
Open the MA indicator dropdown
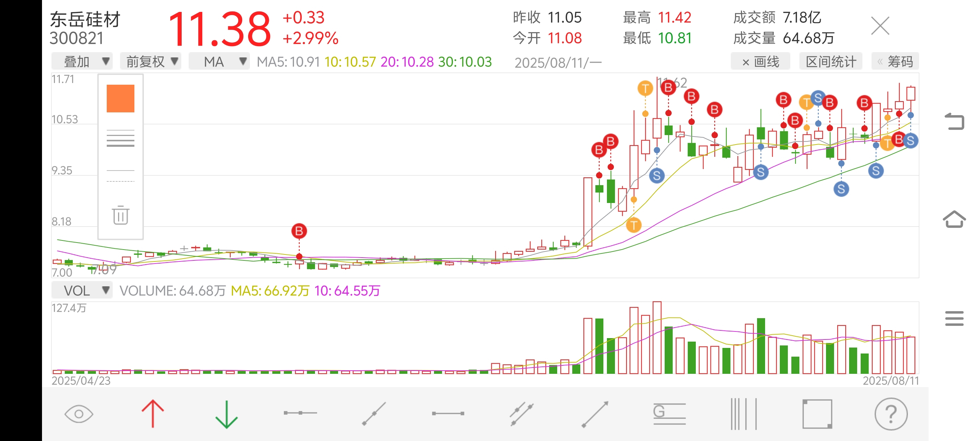pyautogui.click(x=219, y=61)
